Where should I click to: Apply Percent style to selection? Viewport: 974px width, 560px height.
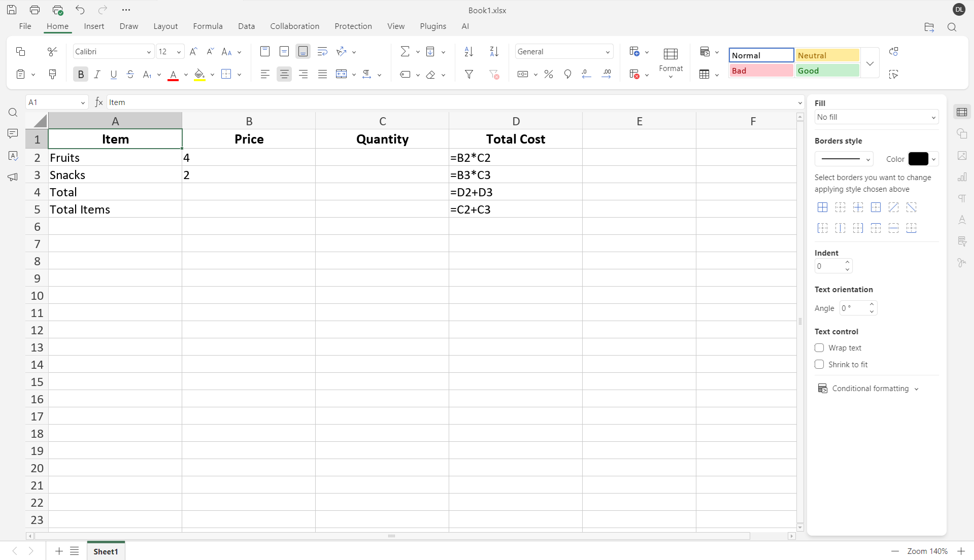[548, 75]
